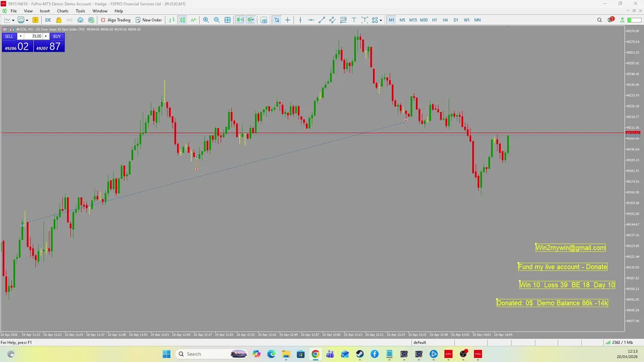Viewport: 644px width, 362px height.
Task: Select the D1 timeframe
Action: 456,20
